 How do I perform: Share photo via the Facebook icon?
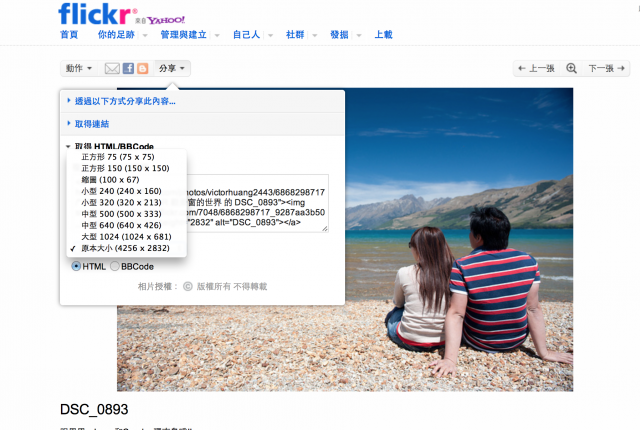(x=128, y=69)
